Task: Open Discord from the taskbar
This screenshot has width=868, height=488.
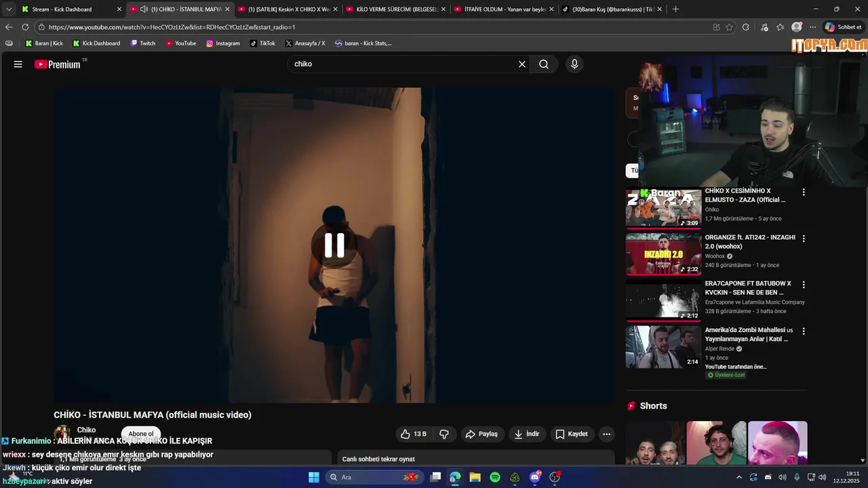Action: pyautogui.click(x=535, y=477)
